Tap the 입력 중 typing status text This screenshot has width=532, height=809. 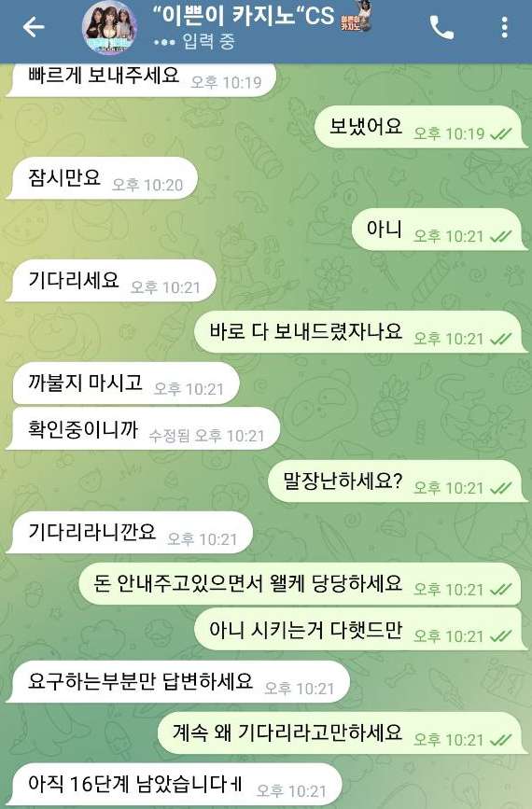[208, 42]
